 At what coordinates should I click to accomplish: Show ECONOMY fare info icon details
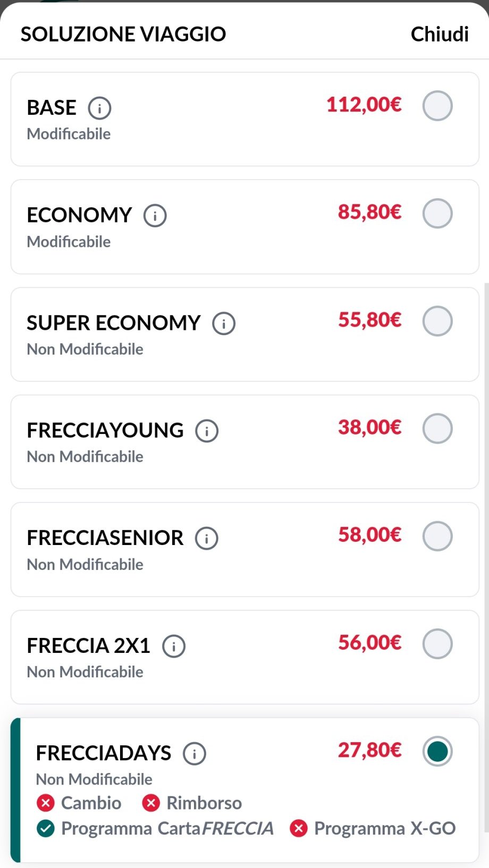tap(155, 216)
